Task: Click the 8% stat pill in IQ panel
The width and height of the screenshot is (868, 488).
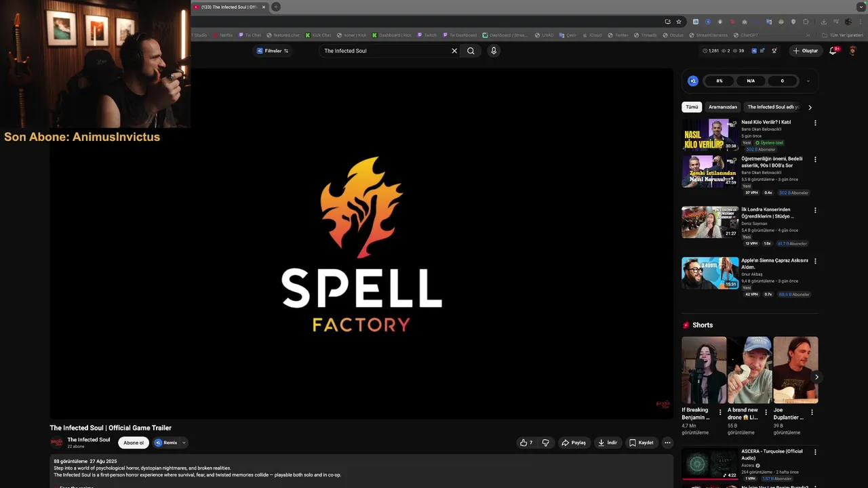Action: click(x=719, y=81)
